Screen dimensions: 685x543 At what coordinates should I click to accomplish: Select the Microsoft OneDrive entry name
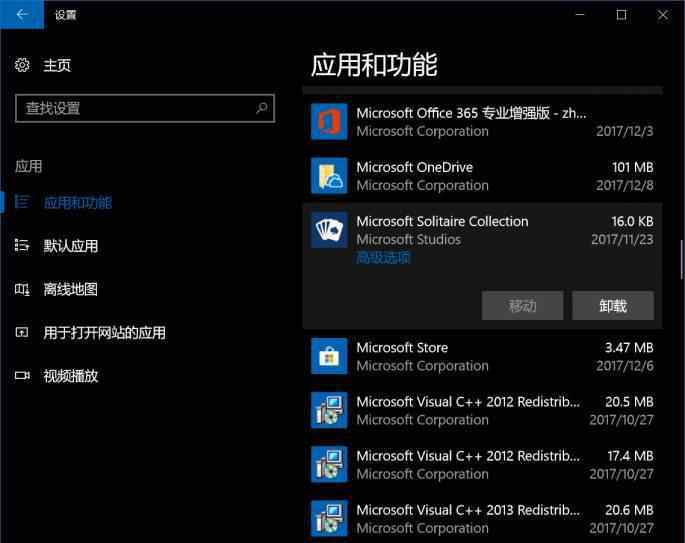(414, 167)
